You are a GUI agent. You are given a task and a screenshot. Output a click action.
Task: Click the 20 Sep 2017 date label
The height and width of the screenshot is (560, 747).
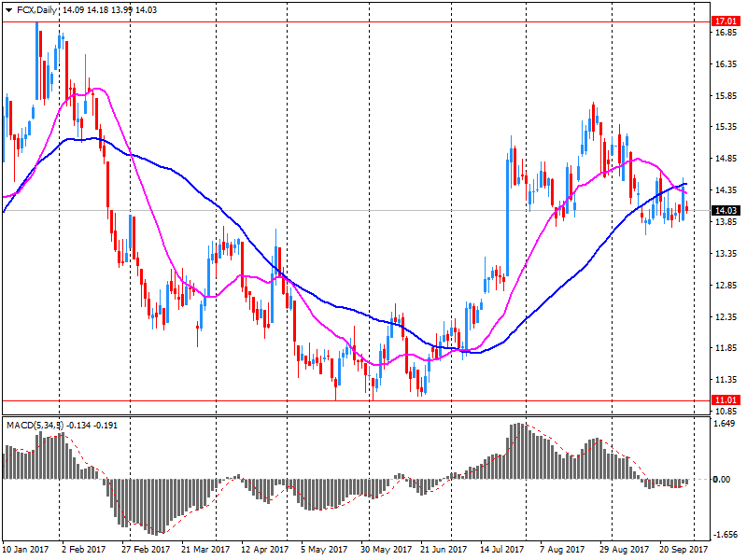(684, 550)
